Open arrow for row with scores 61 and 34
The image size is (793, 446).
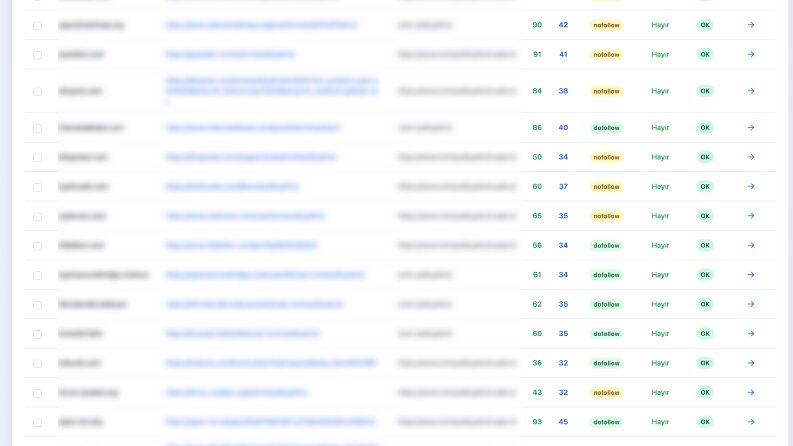(x=751, y=275)
